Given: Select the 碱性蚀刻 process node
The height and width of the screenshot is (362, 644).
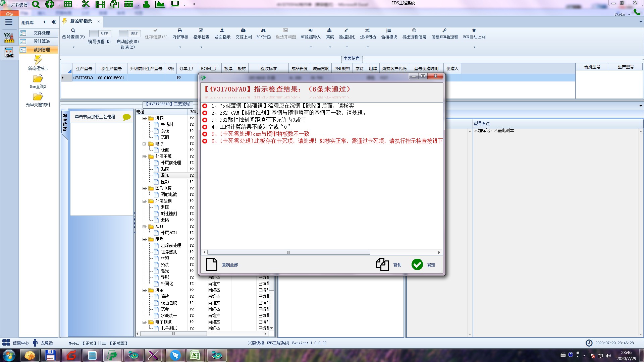Looking at the screenshot, I should (169, 214).
